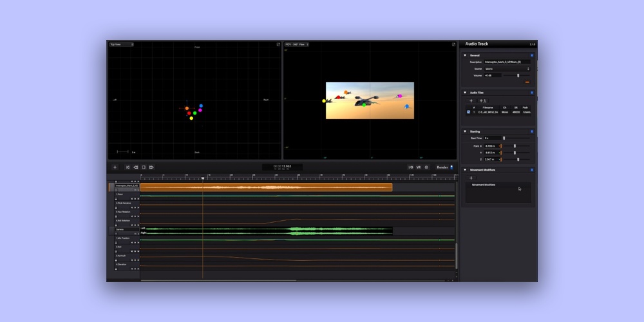Toggle the audio file row checkbox
The height and width of the screenshot is (322, 644).
pyautogui.click(x=468, y=112)
